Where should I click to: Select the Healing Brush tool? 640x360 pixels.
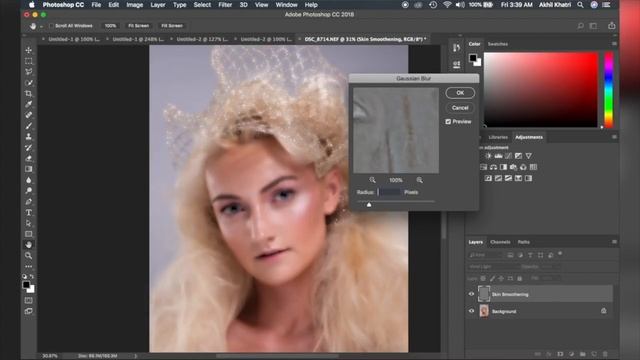click(x=29, y=115)
